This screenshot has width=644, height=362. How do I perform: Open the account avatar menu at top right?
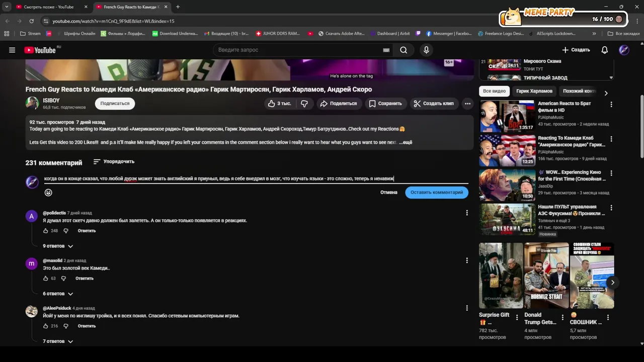pyautogui.click(x=624, y=50)
